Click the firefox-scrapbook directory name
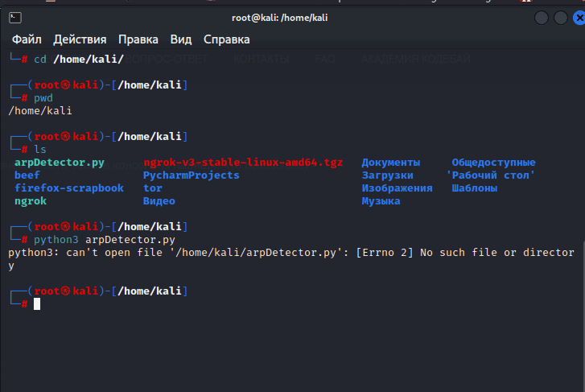 (x=69, y=188)
